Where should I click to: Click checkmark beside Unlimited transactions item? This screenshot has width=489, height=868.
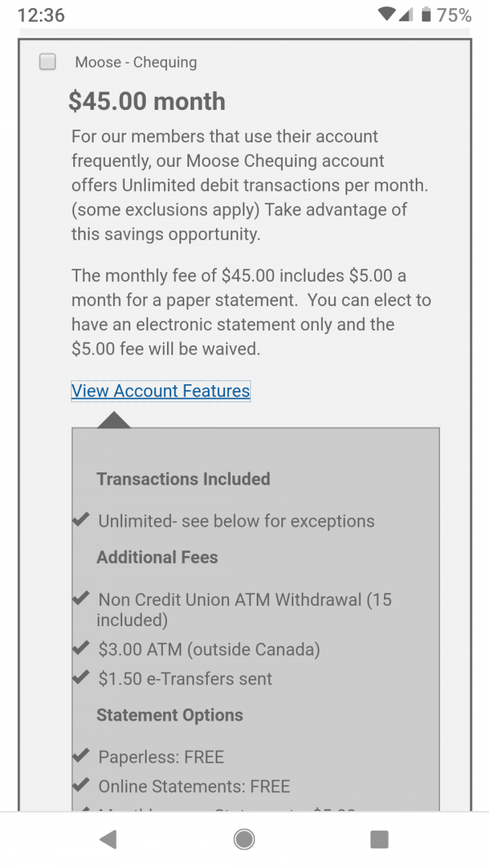[81, 520]
